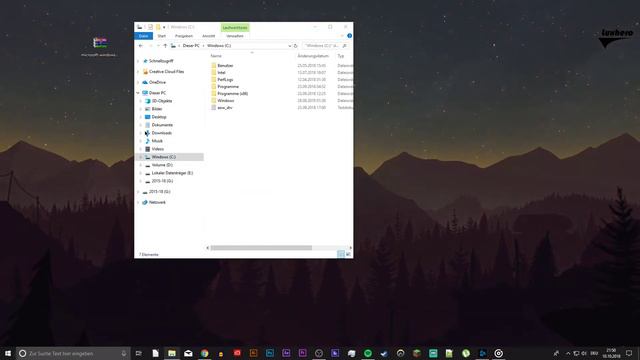640x360 pixels.
Task: Click the Netzwerk icon in the sidebar
Action: 145,202
